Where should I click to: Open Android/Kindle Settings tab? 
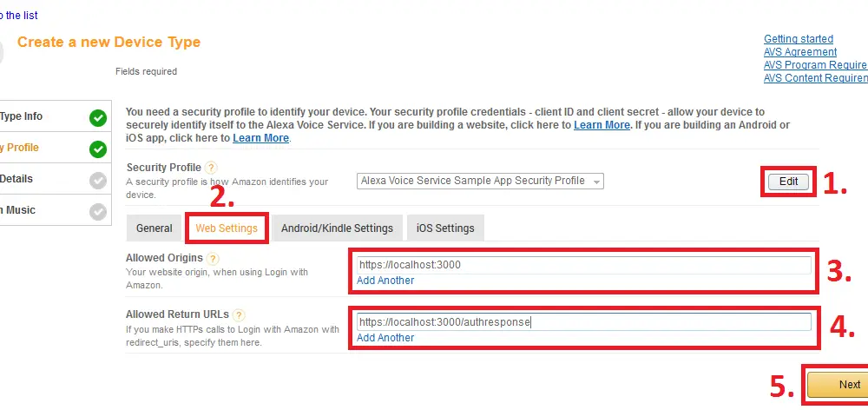click(x=337, y=228)
